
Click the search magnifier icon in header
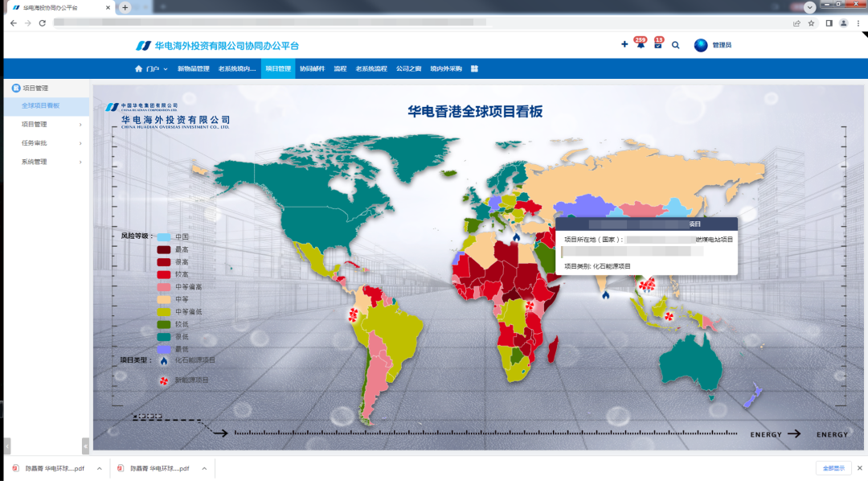pos(675,45)
